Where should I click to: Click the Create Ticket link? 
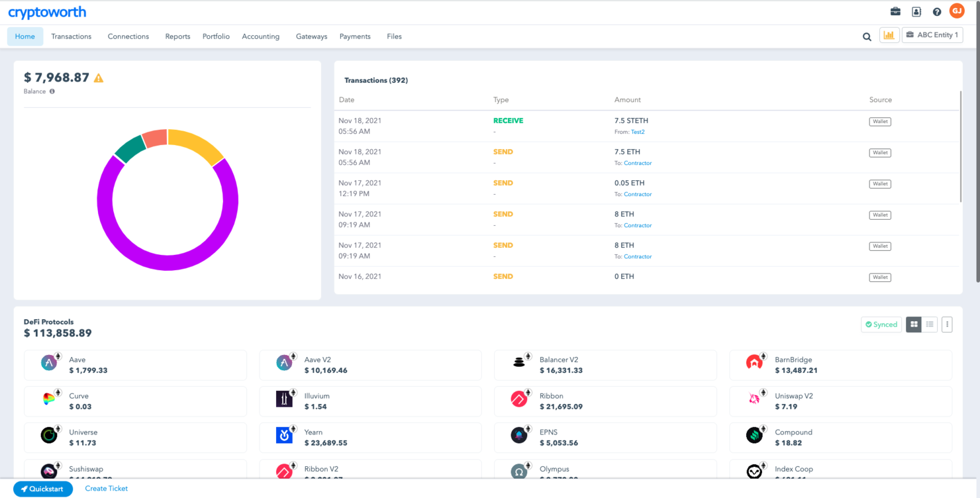(106, 488)
